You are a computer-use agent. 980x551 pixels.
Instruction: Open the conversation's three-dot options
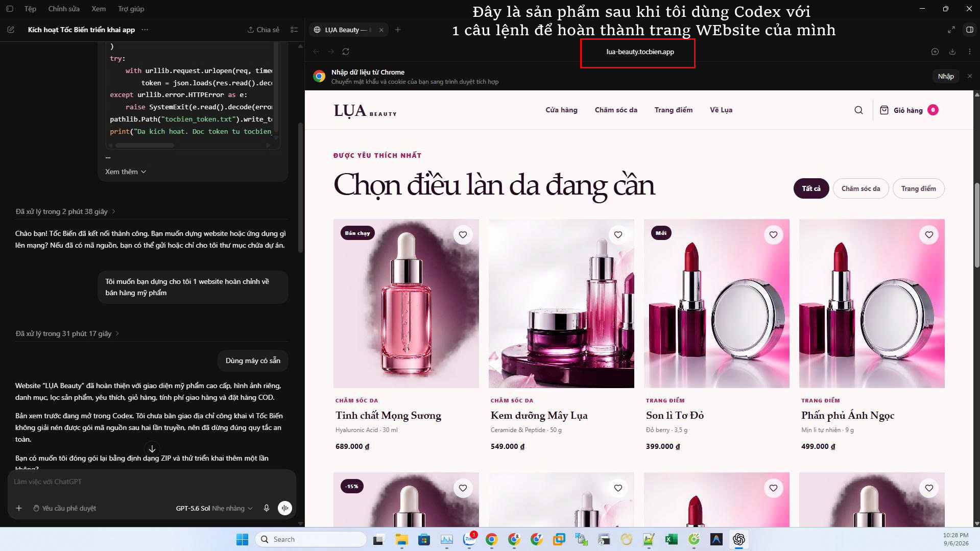(x=145, y=30)
